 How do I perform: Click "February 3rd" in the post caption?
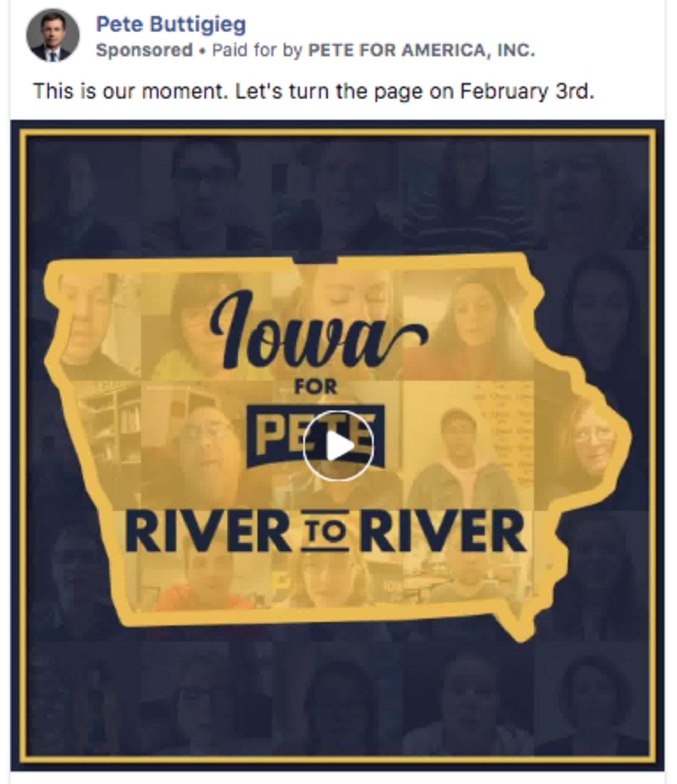527,91
